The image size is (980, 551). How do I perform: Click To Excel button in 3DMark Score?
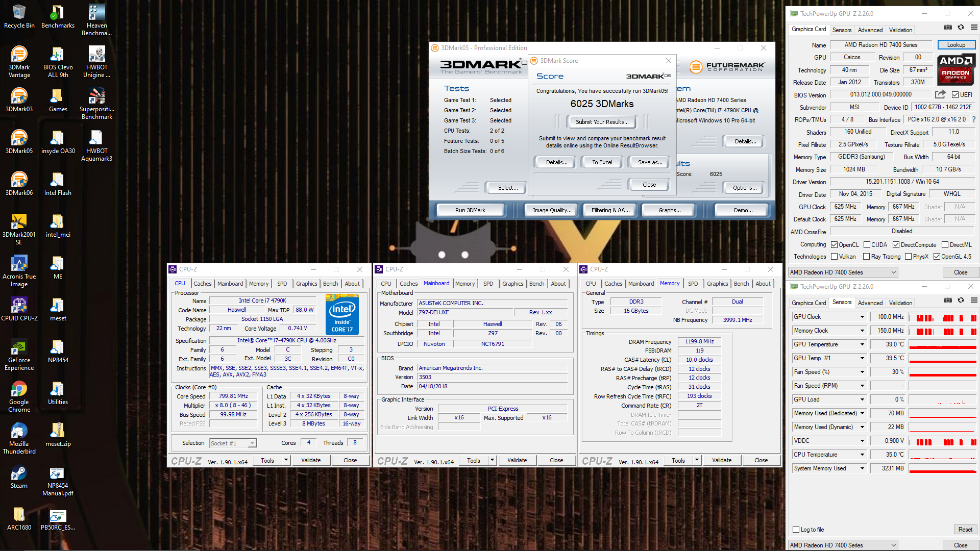click(602, 162)
